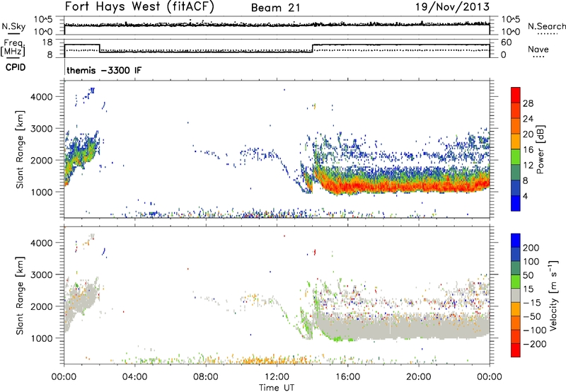Click 'Slant Range [km]' label of power panel
This screenshot has height=392, width=566.
[x=20, y=149]
